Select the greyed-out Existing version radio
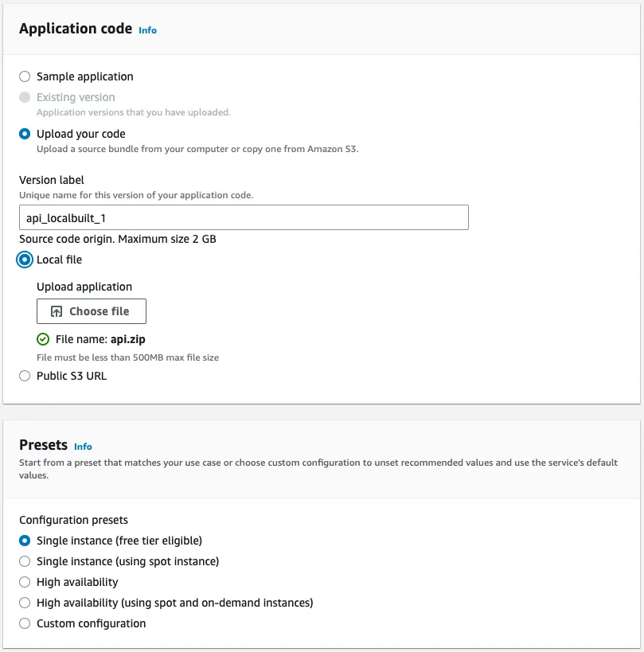 pyautogui.click(x=25, y=97)
